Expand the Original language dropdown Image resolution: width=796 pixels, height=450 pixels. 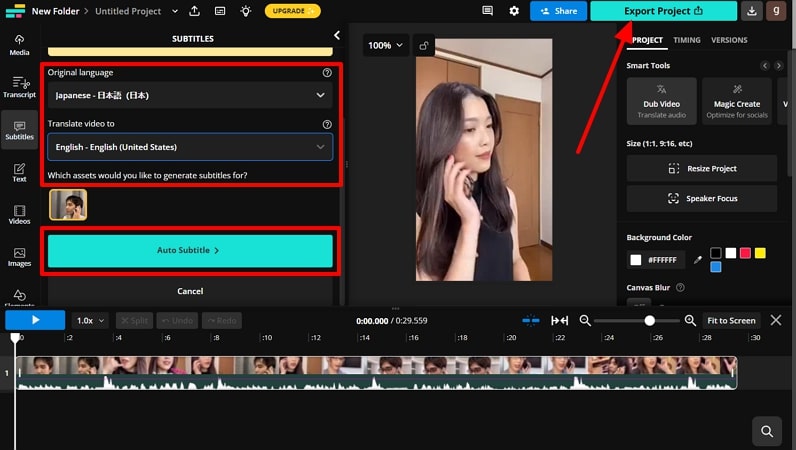[x=190, y=95]
